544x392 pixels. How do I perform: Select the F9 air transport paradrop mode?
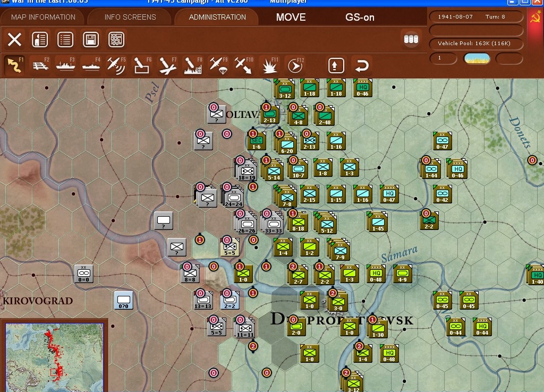coord(218,65)
